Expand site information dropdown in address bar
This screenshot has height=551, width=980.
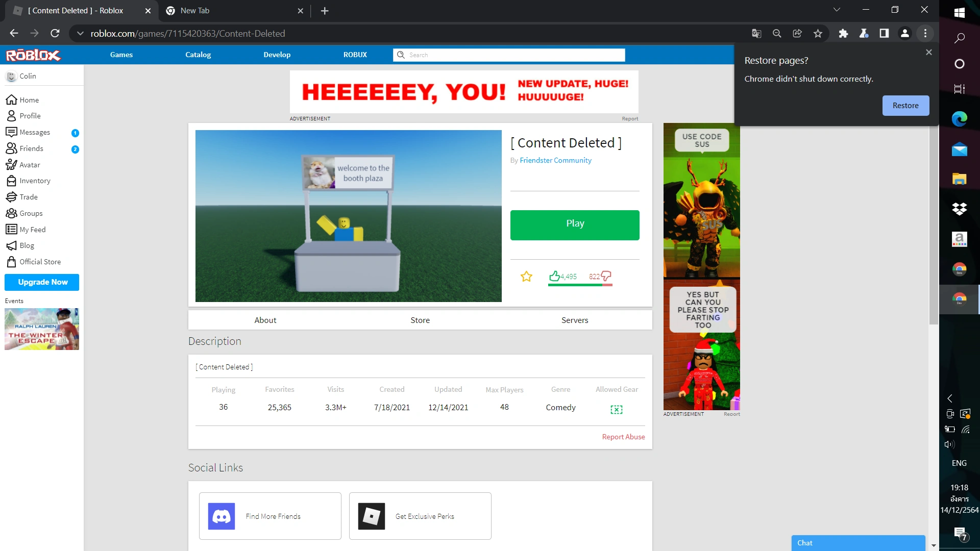tap(80, 34)
